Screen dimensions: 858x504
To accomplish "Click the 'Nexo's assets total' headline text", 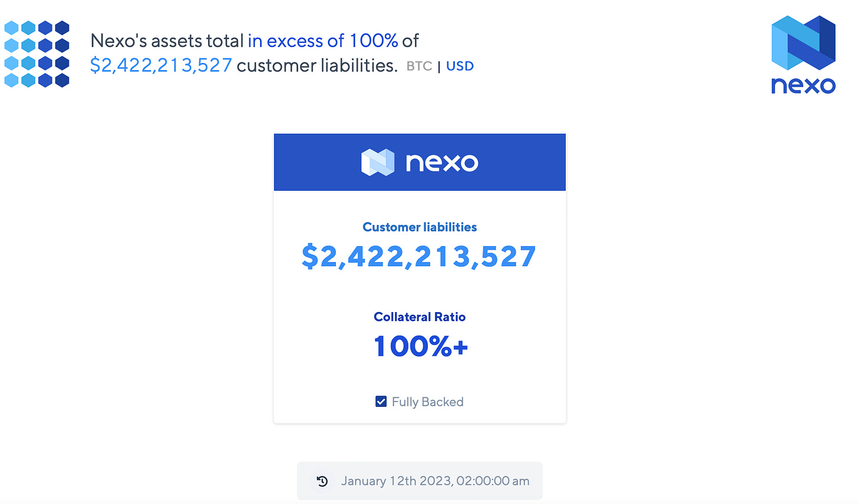I will click(x=167, y=41).
